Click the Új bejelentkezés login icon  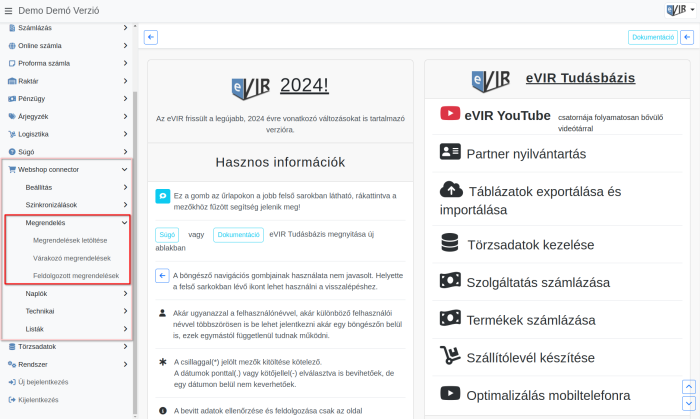coord(12,382)
